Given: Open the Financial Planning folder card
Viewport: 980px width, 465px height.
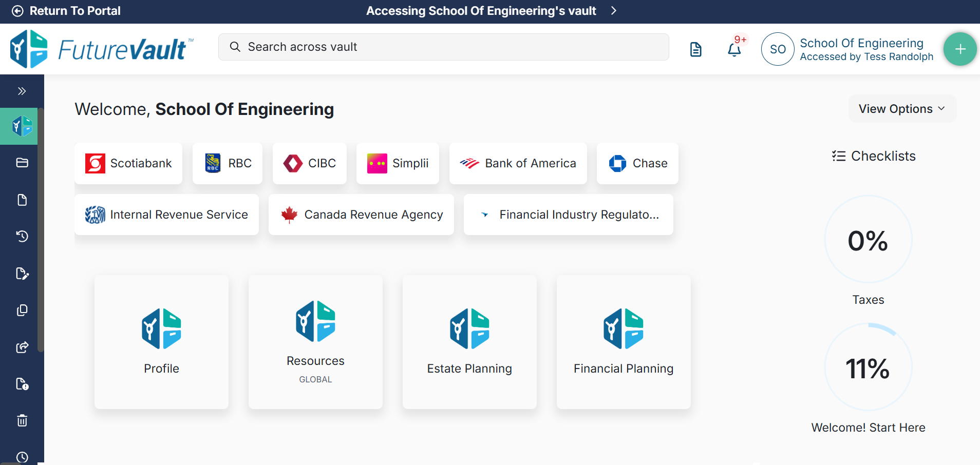Looking at the screenshot, I should (624, 342).
